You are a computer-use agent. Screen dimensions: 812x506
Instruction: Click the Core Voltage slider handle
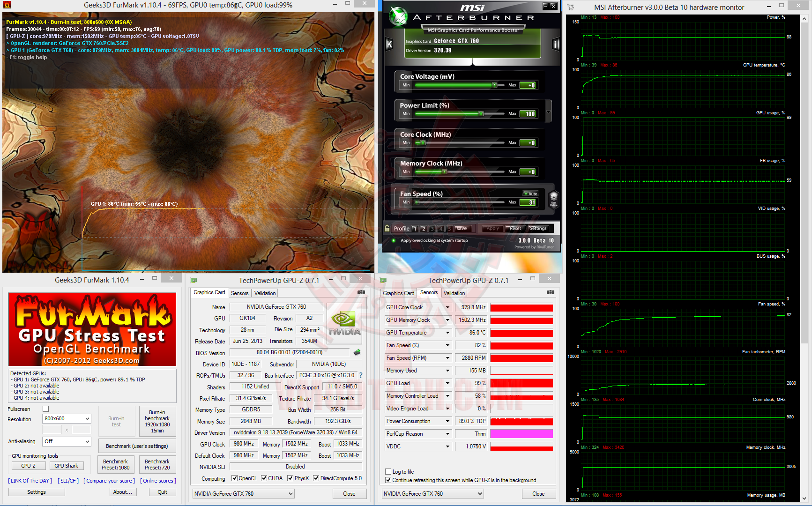pos(494,85)
